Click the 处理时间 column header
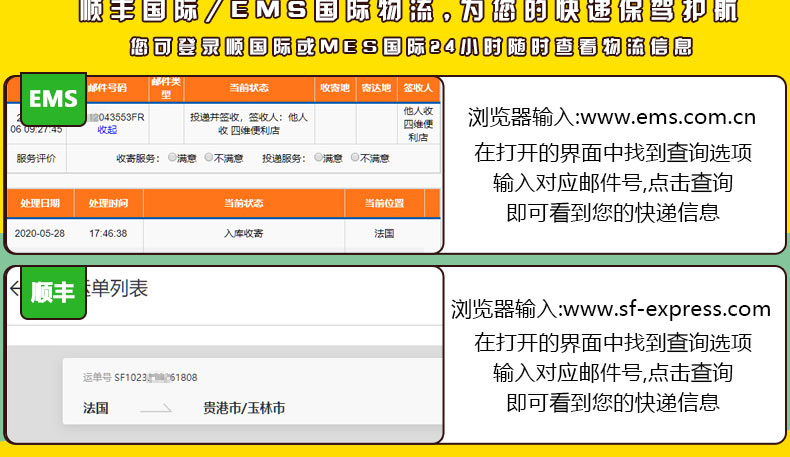Screen dimensions: 790x457 pos(108,204)
